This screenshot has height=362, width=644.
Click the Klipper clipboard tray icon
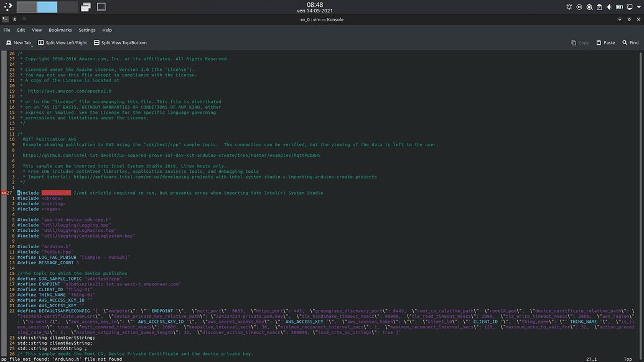tap(599, 7)
